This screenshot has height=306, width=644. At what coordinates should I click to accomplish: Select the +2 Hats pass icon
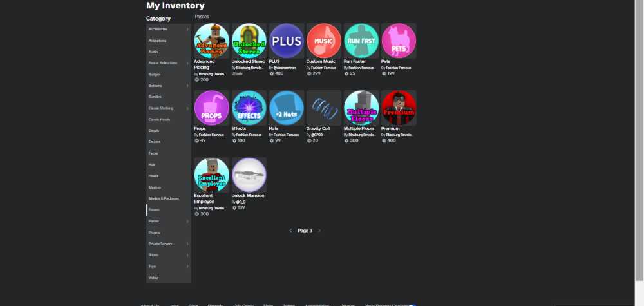(287, 108)
